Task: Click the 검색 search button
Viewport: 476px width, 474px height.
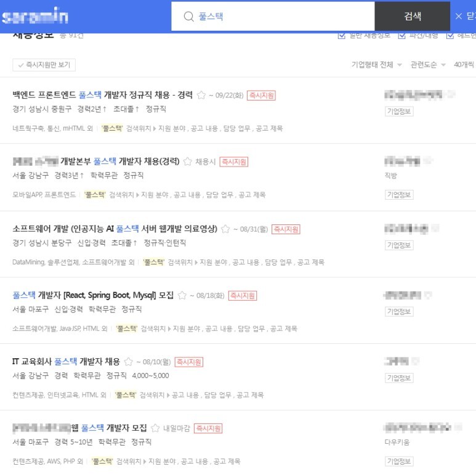Action: [412, 16]
